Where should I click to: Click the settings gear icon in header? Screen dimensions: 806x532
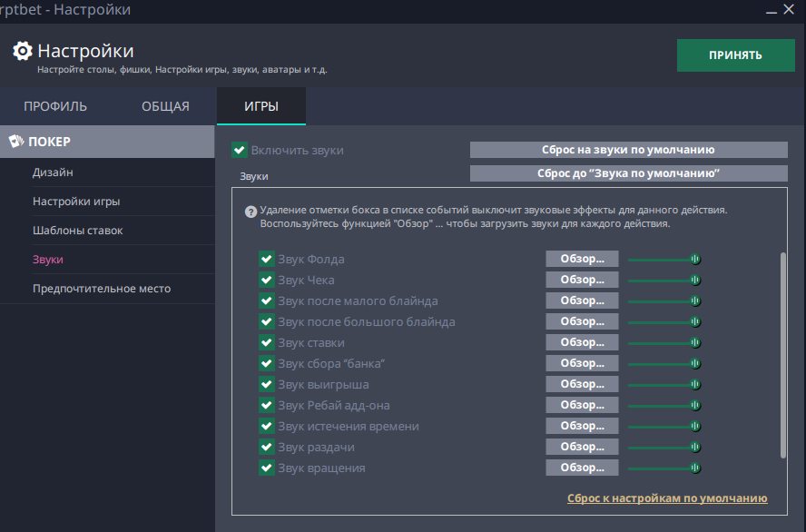pos(23,51)
